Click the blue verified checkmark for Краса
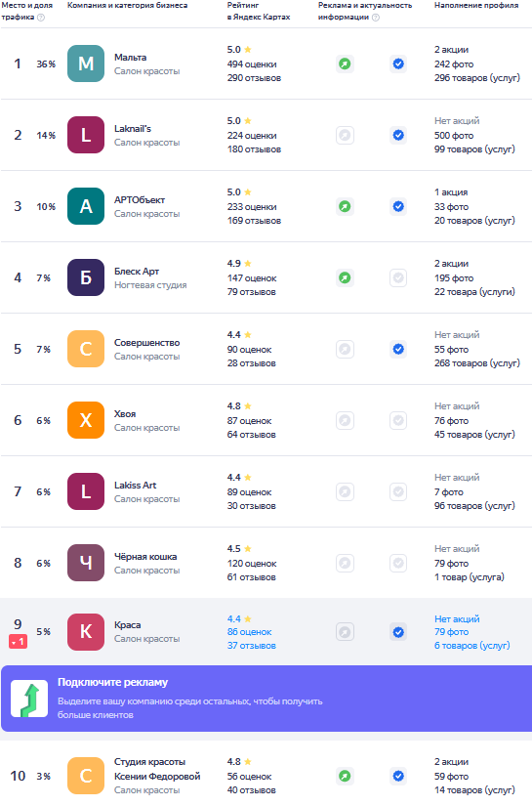The image size is (532, 806). pyautogui.click(x=398, y=632)
